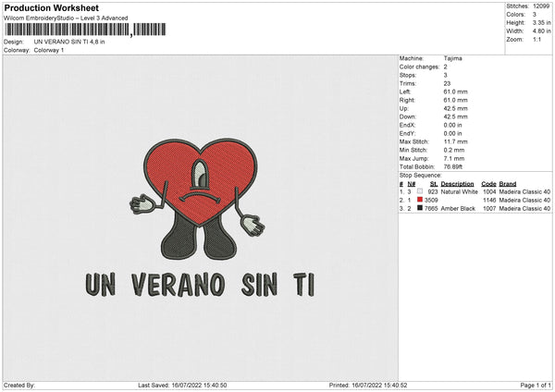Click thread code 1146 in the red row

(489, 201)
